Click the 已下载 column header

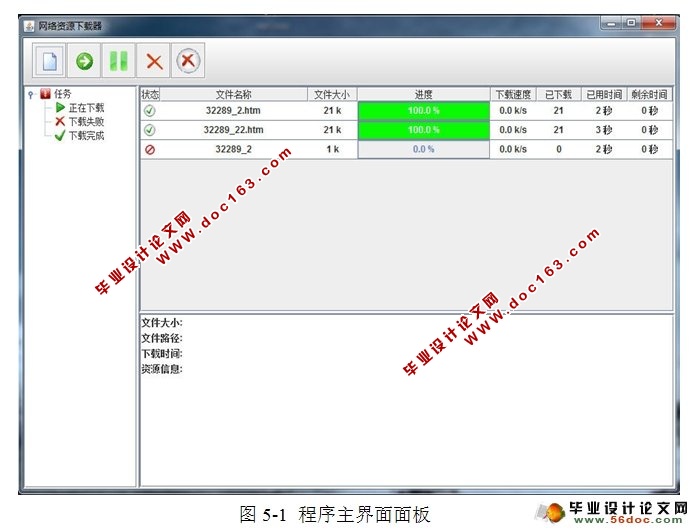(558, 94)
